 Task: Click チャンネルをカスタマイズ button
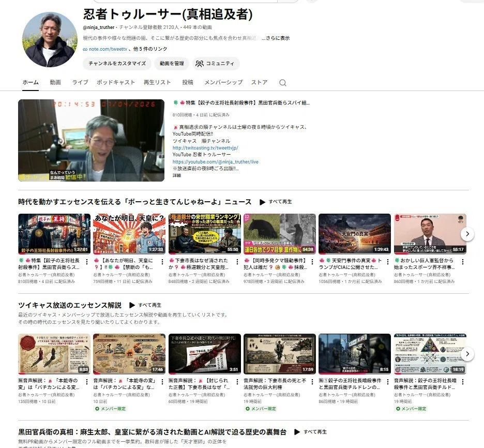(117, 64)
